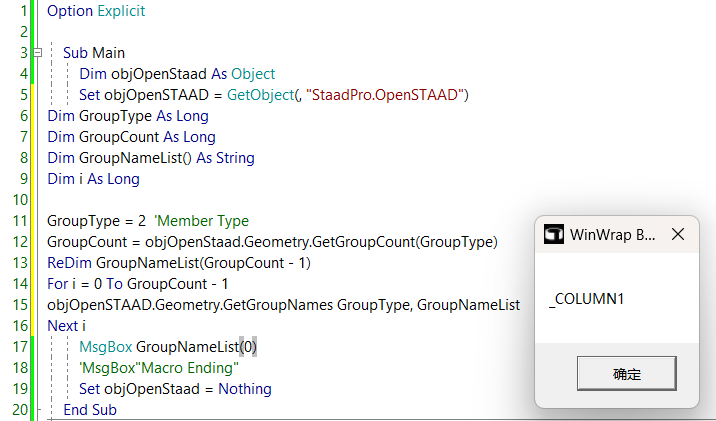
Task: Click the Next i statement
Action: point(68,326)
